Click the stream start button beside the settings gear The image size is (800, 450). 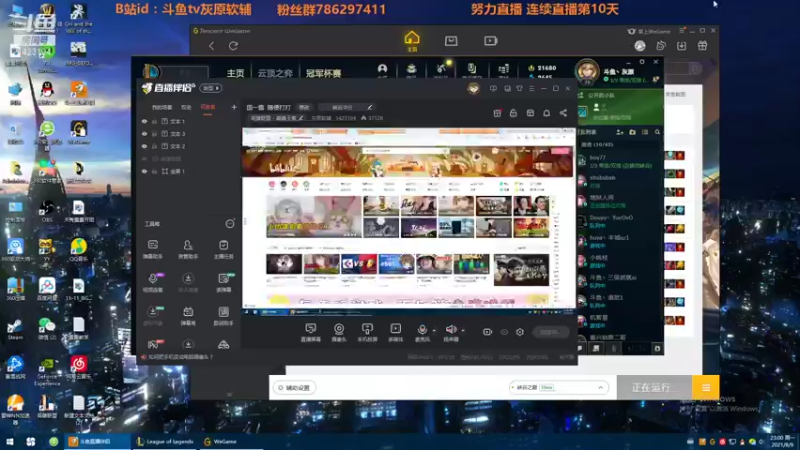[551, 332]
